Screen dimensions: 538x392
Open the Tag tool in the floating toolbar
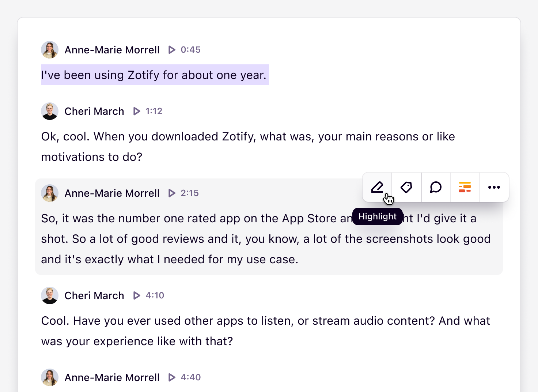click(x=406, y=187)
